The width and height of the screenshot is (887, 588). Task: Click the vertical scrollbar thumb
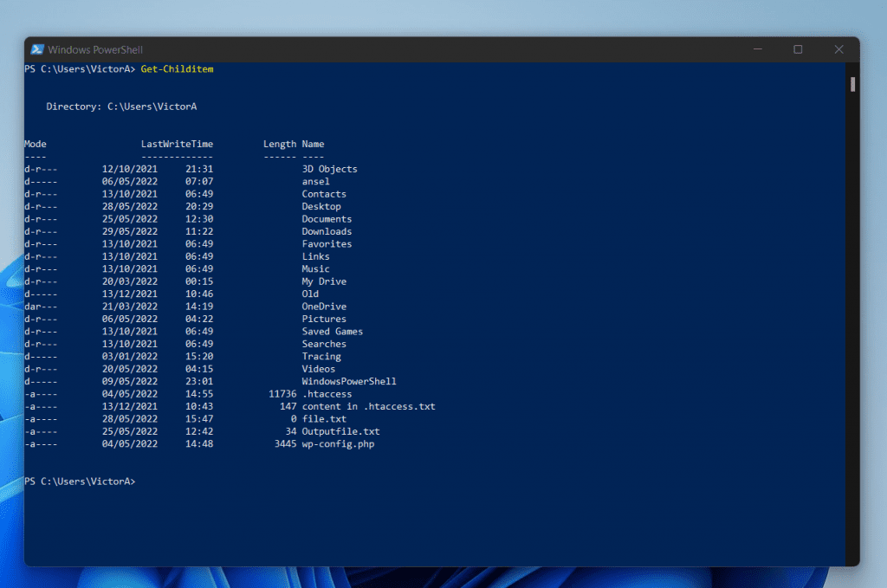[x=852, y=84]
